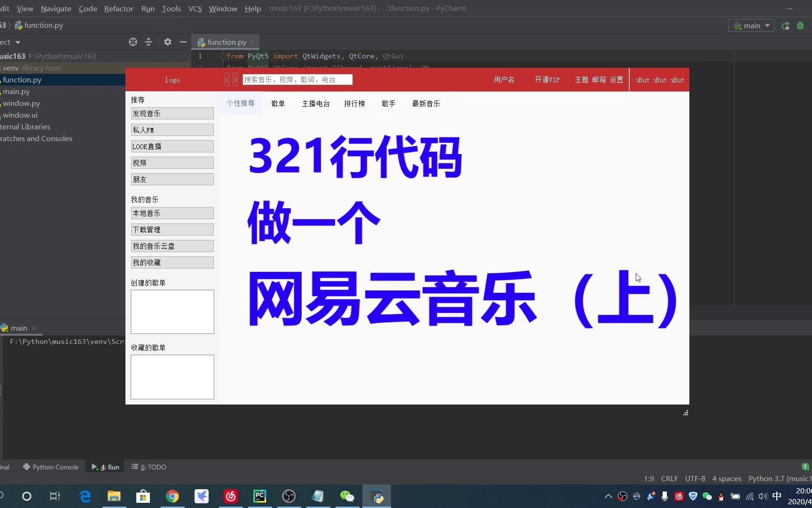Open NetEase Cloud Music taskbar icon
Screen dimensions: 812x508
click(231, 496)
